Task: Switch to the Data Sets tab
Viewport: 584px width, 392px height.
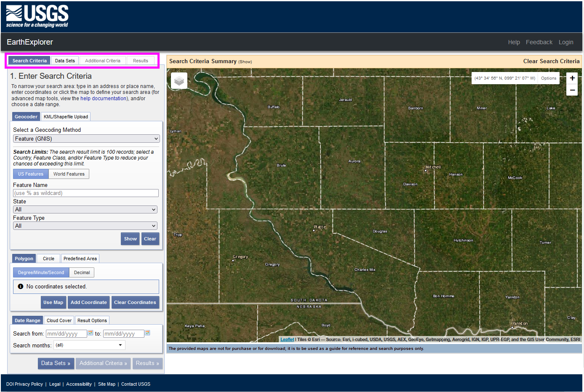Action: (64, 60)
